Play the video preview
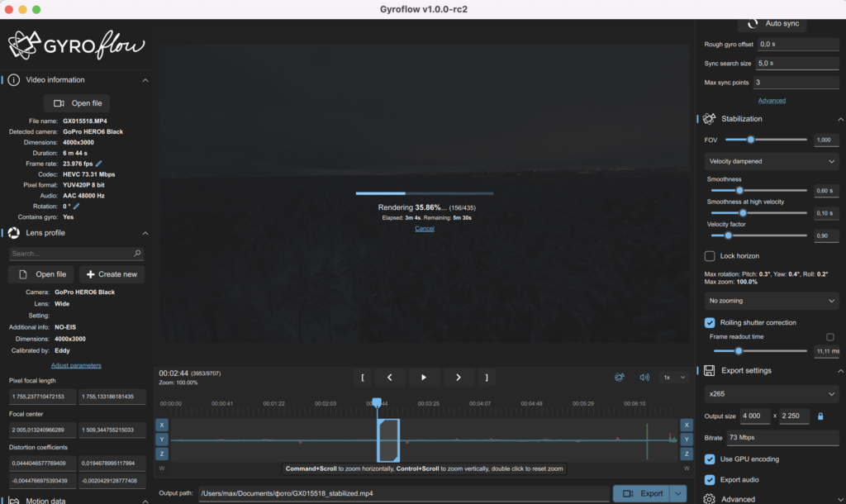The height and width of the screenshot is (504, 846). pyautogui.click(x=424, y=378)
